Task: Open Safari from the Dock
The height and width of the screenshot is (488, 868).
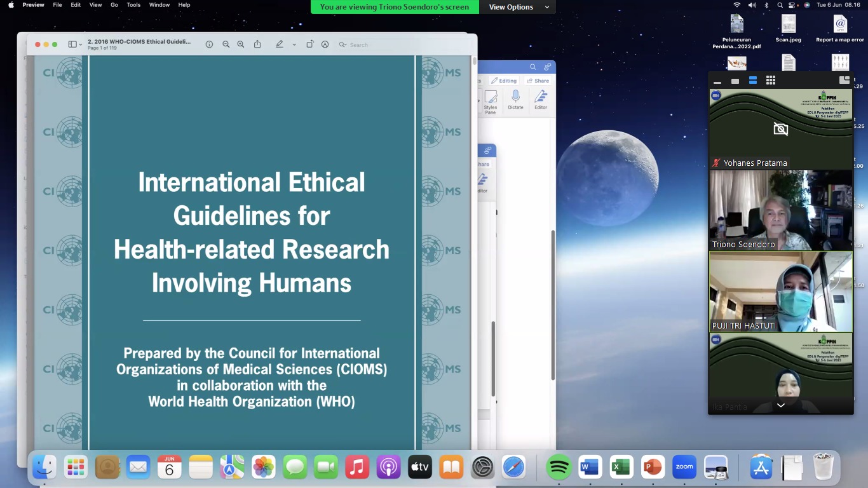Action: click(514, 468)
